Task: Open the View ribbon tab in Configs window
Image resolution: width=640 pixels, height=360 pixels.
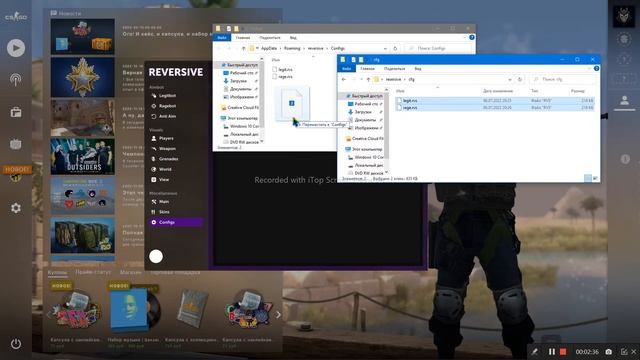Action: coord(293,38)
